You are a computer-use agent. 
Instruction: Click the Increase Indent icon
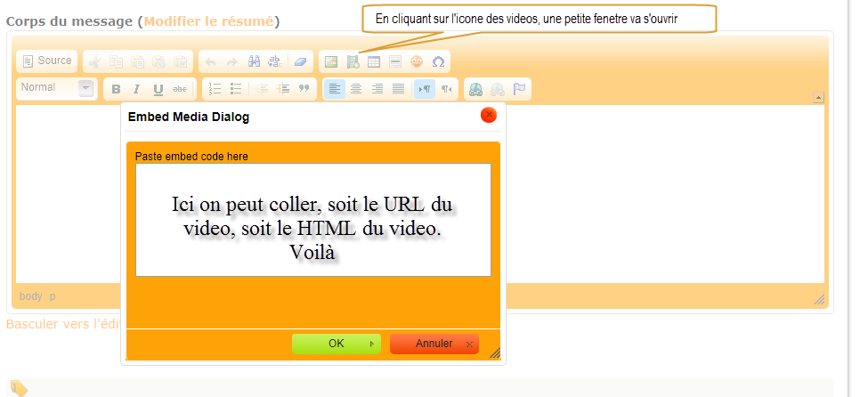[x=283, y=89]
